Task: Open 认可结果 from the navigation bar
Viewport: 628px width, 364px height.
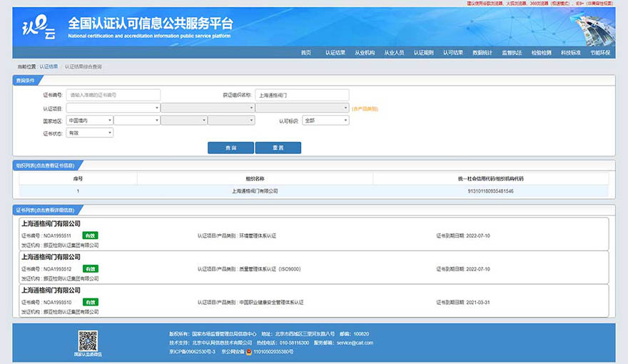Action: [x=453, y=53]
